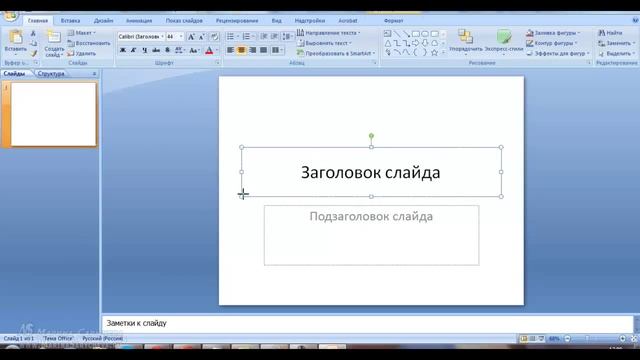
Task: Open the Change case (Aa) dropdown
Action: pyautogui.click(x=194, y=50)
